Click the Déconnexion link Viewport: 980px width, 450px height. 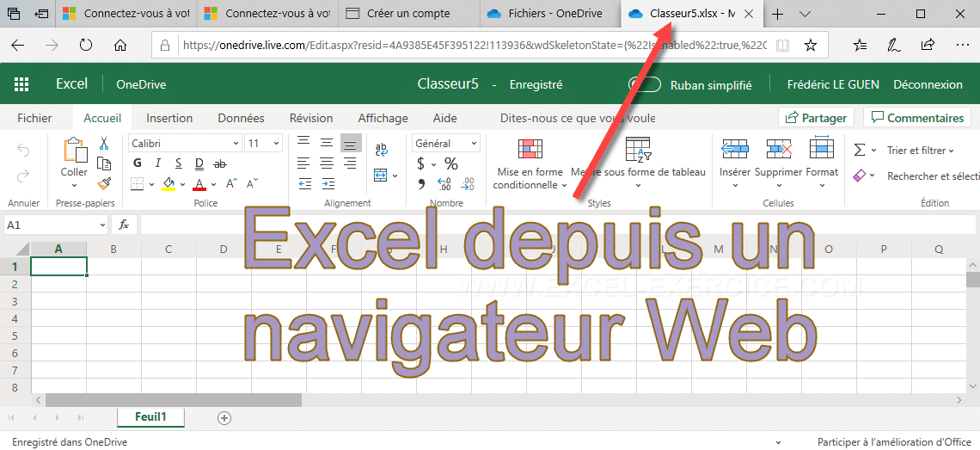[x=928, y=84]
